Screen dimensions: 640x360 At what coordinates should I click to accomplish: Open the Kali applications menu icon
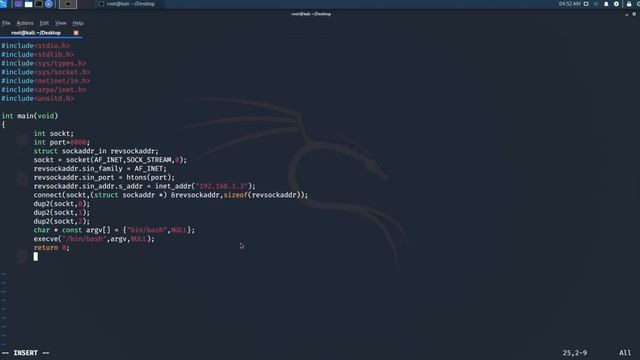click(x=3, y=4)
